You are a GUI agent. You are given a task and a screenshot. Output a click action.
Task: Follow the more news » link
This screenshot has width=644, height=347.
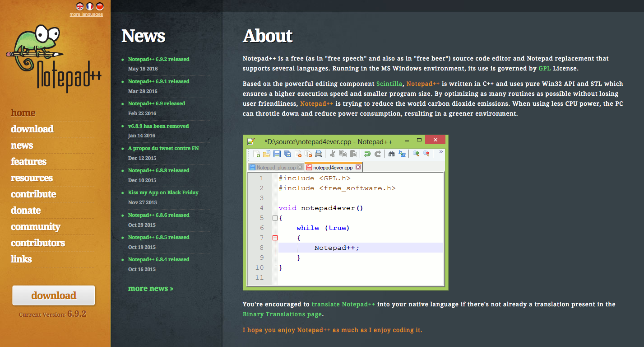click(151, 288)
